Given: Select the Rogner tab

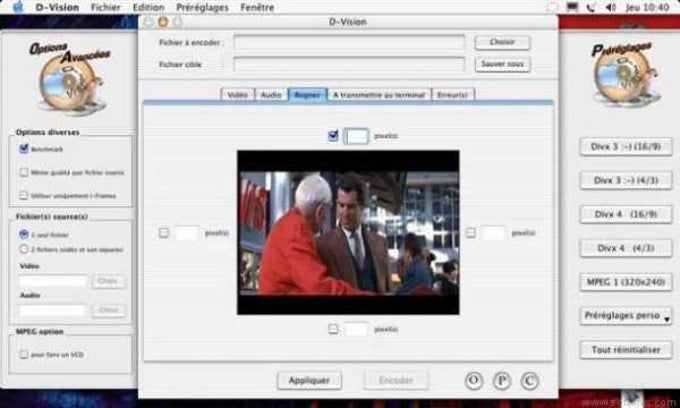Looking at the screenshot, I should coord(307,95).
